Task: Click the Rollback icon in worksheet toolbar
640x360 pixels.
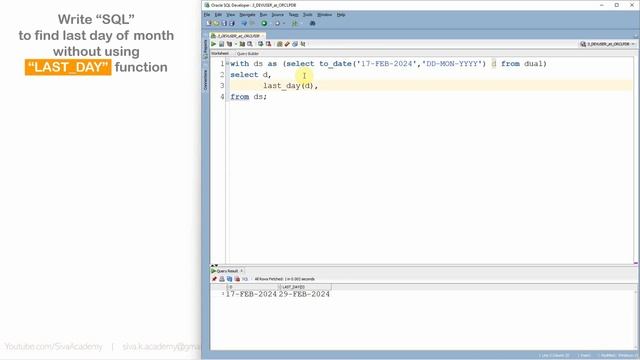Action: pos(269,44)
